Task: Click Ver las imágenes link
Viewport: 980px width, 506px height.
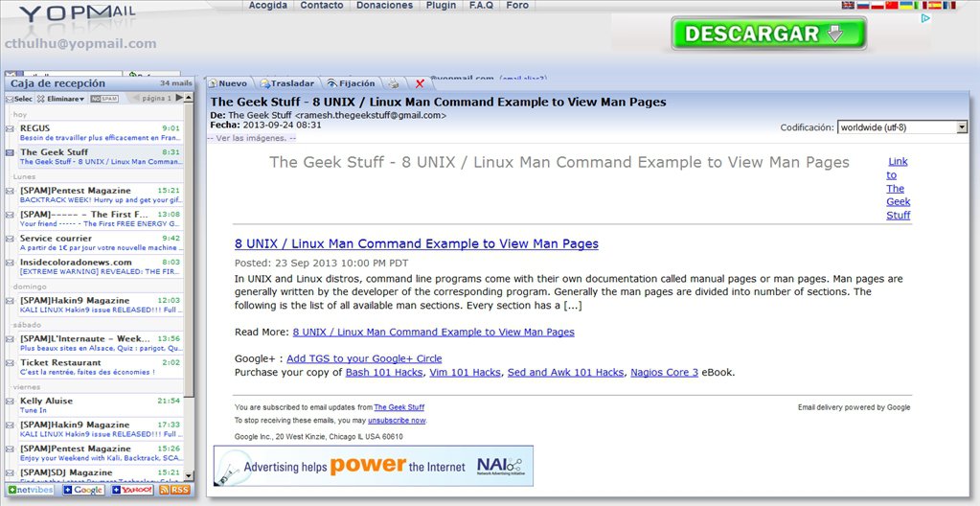Action: coord(252,138)
